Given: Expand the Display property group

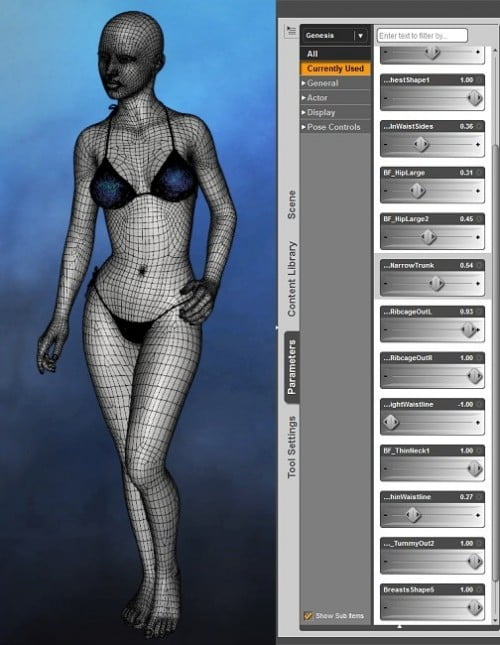Looking at the screenshot, I should (303, 112).
